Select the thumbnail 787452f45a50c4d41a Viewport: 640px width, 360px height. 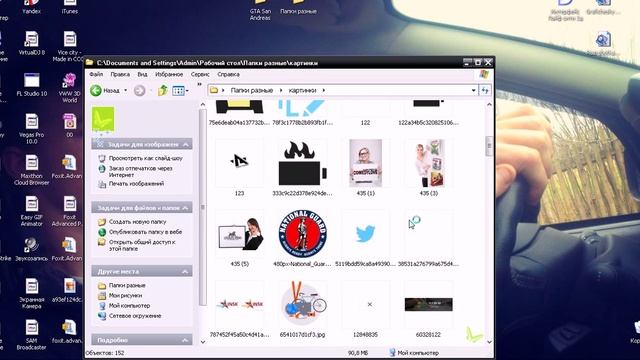(x=239, y=304)
